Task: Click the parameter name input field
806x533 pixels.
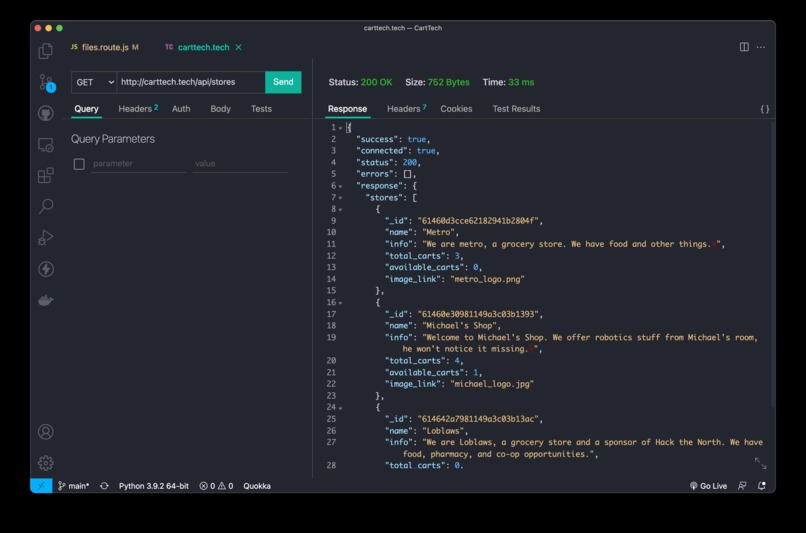Action: click(138, 164)
